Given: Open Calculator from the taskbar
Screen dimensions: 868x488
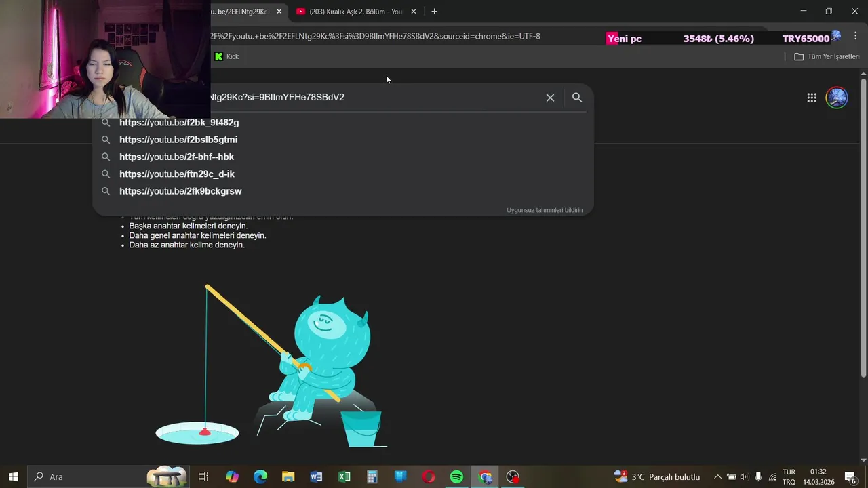Looking at the screenshot, I should point(372,476).
